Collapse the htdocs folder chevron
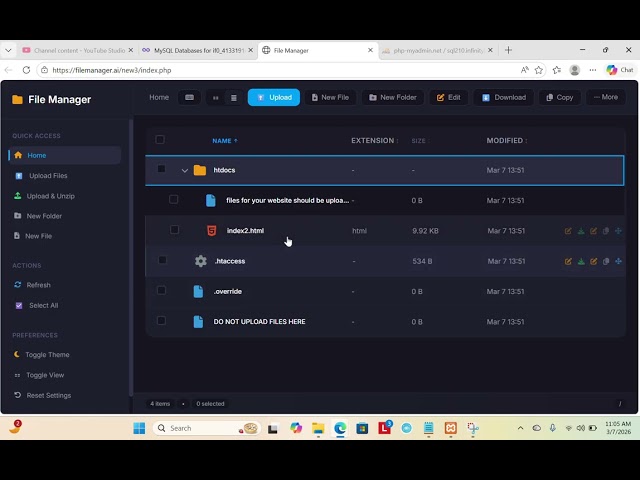The height and width of the screenshot is (480, 640). [x=184, y=170]
